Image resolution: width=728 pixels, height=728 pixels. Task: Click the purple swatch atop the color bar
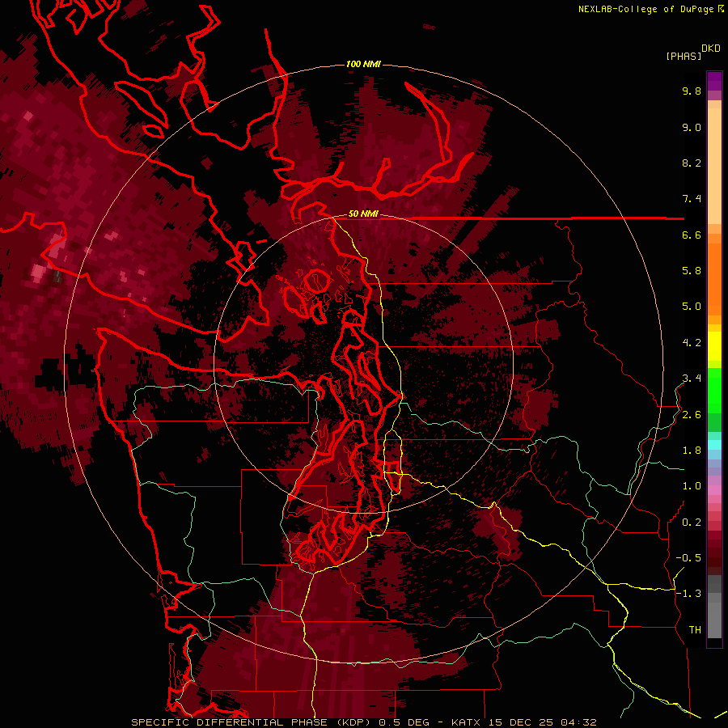pyautogui.click(x=714, y=81)
